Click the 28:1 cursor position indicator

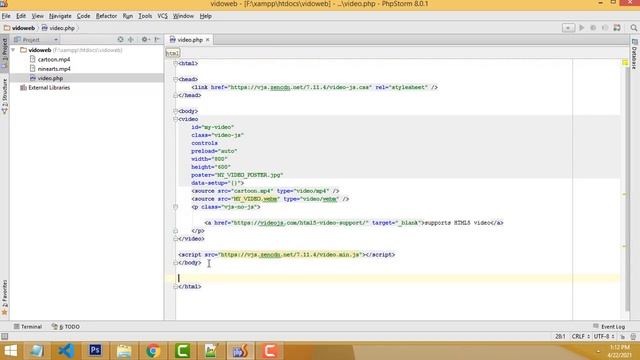(560, 336)
